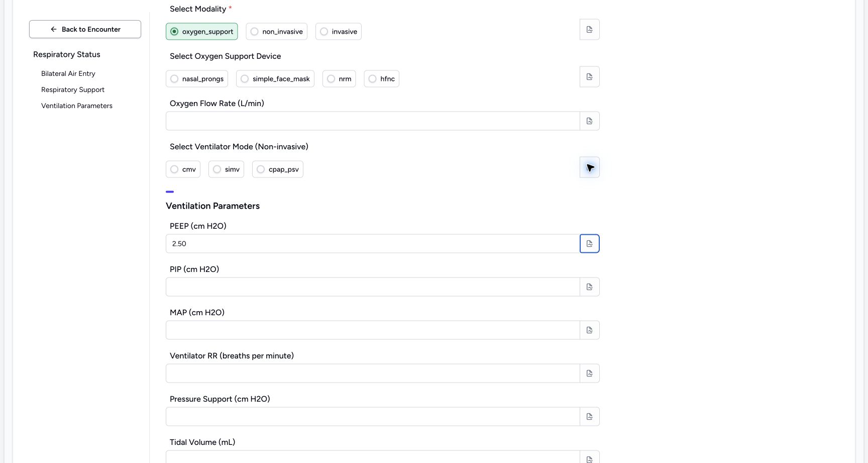Select nasal_prongs oxygen device
The width and height of the screenshot is (868, 463).
197,79
